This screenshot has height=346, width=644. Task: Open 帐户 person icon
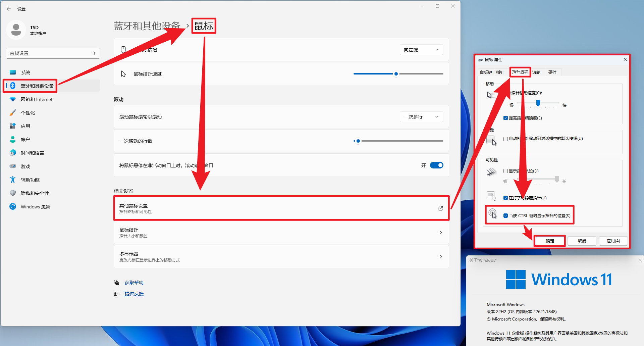click(x=13, y=139)
